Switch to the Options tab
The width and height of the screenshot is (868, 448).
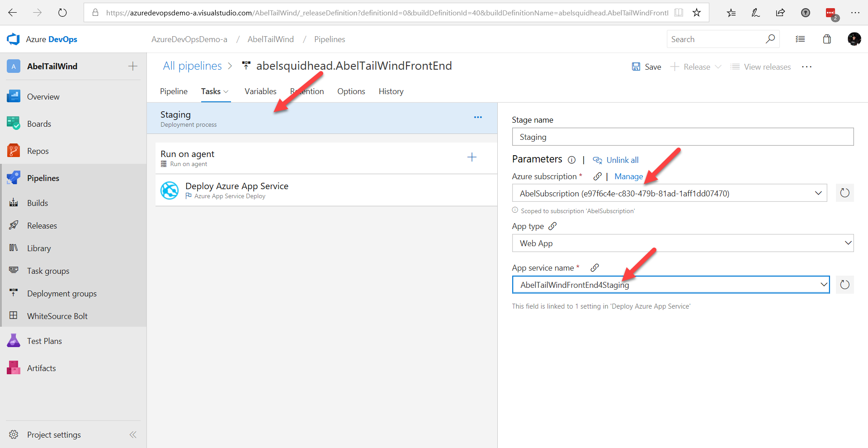tap(351, 91)
